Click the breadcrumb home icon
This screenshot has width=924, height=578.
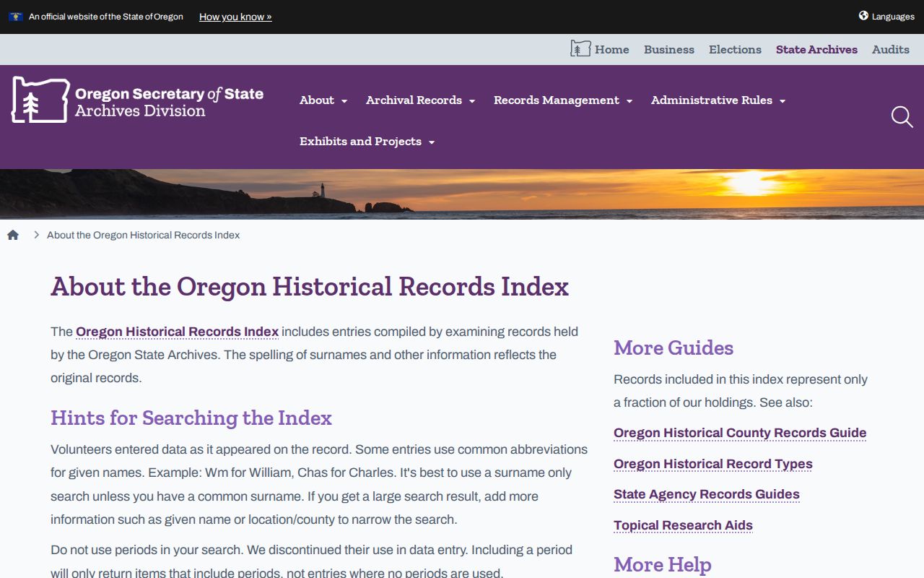13,235
